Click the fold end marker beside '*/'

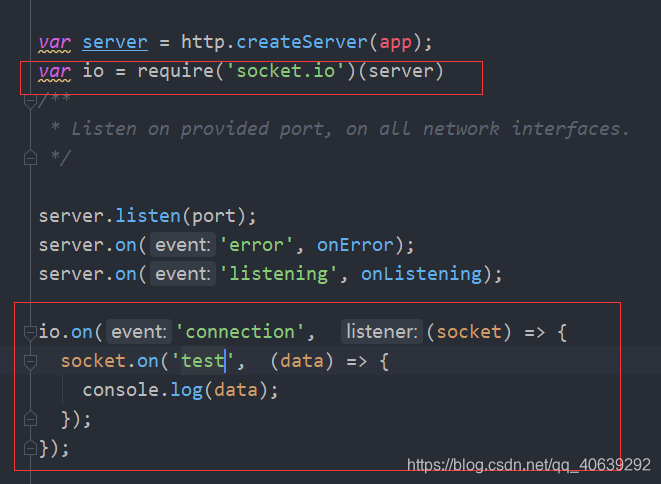click(x=30, y=158)
